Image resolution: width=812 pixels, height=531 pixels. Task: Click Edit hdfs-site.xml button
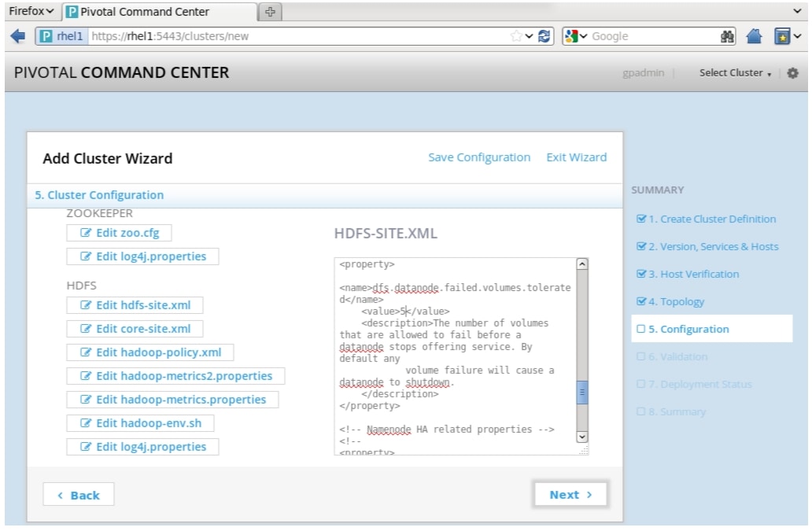[x=135, y=305]
